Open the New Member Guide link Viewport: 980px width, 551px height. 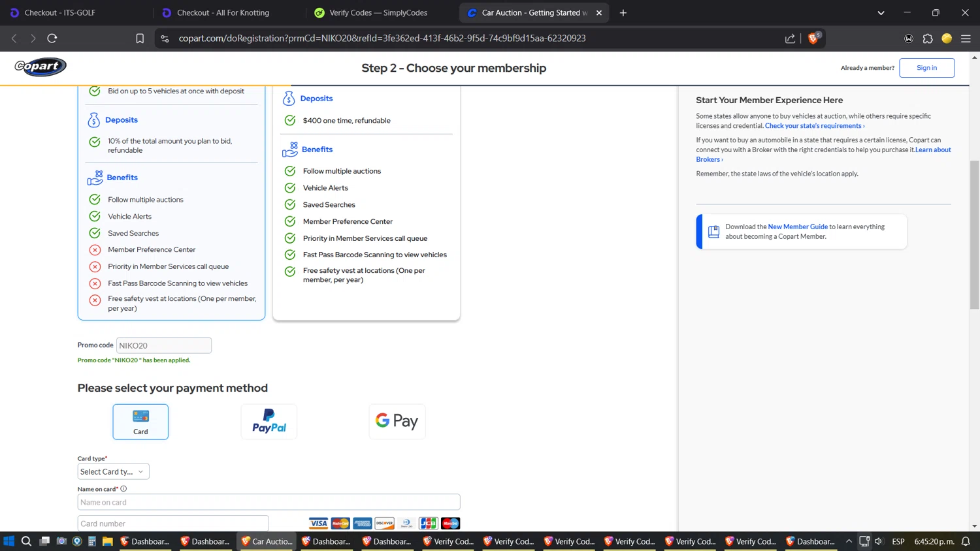[798, 227]
